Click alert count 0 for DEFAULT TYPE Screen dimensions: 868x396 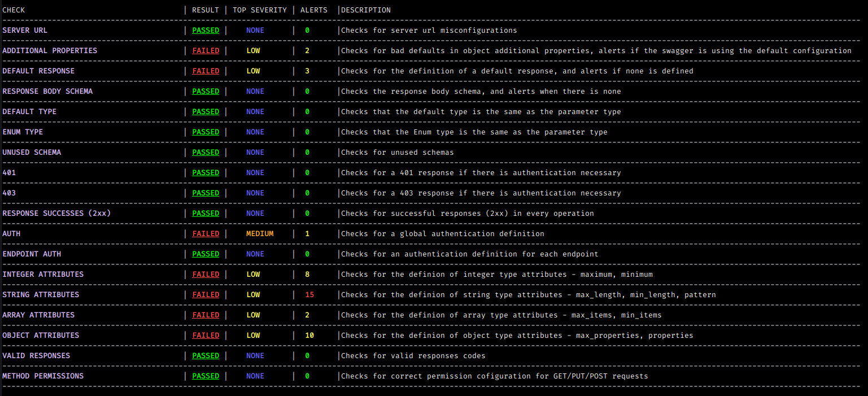coord(307,112)
